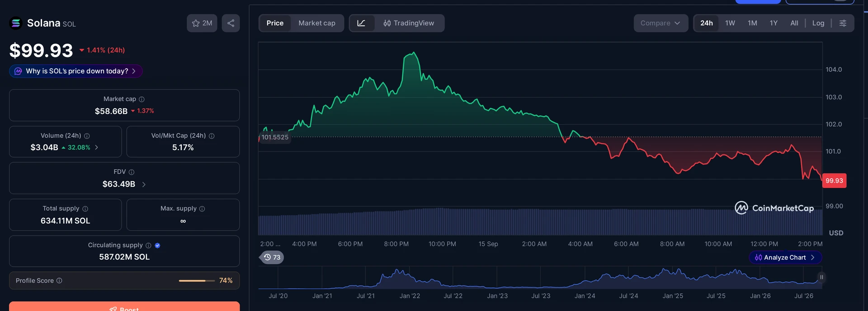This screenshot has height=311, width=868.
Task: Click the 99.93 current price label
Action: click(834, 180)
